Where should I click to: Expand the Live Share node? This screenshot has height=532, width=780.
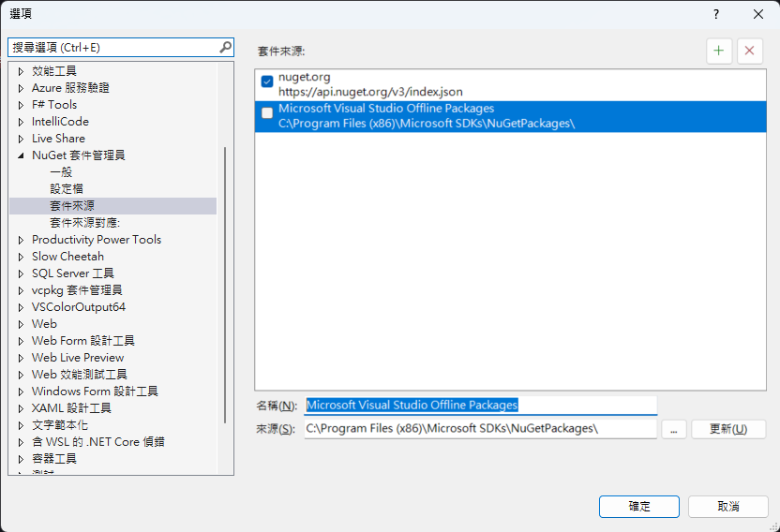point(21,140)
